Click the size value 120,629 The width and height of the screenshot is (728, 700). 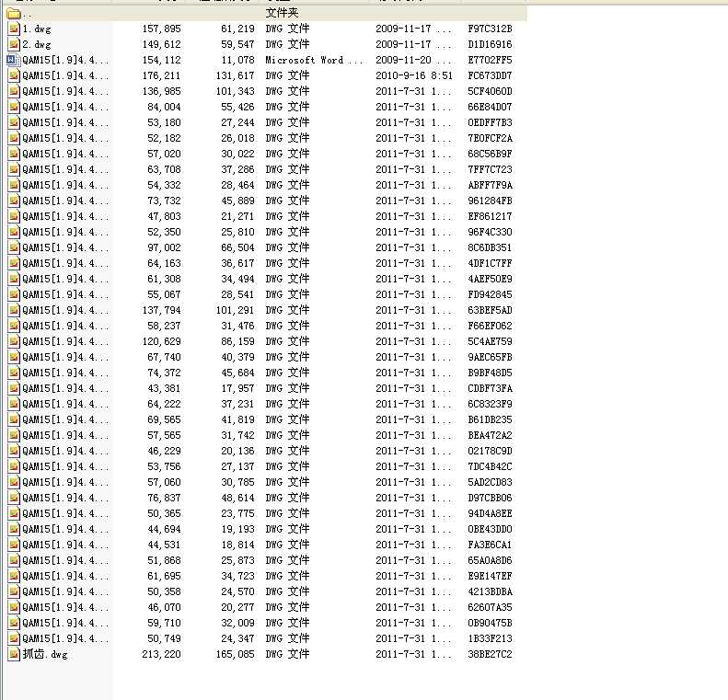point(161,341)
